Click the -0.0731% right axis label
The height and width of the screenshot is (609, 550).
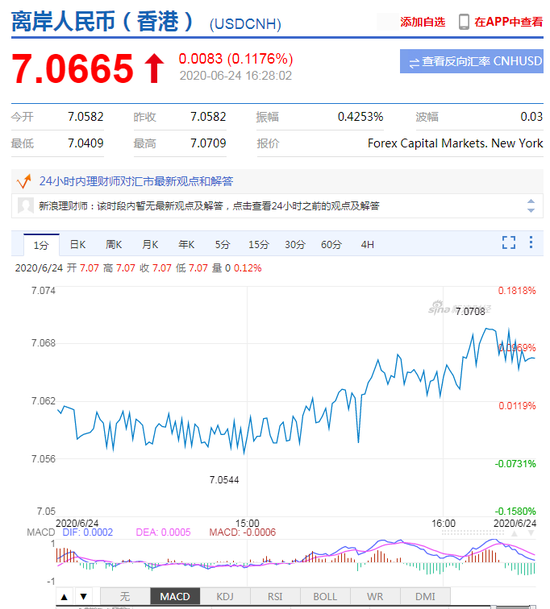[515, 464]
